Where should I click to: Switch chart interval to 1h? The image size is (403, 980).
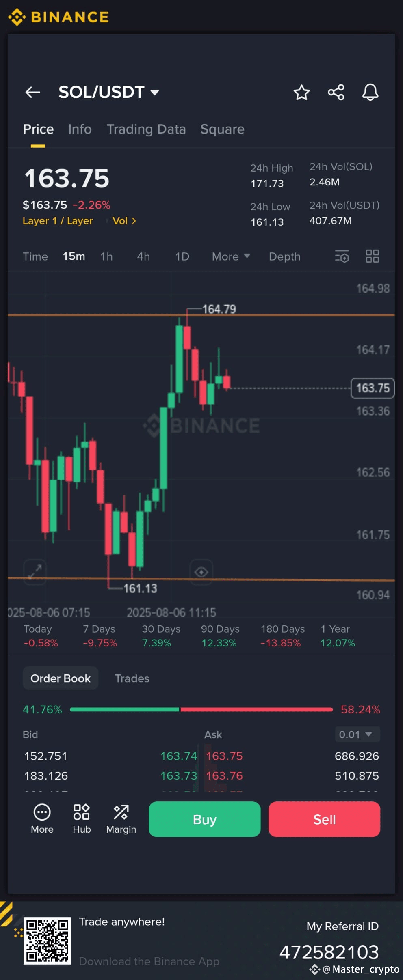click(x=106, y=256)
